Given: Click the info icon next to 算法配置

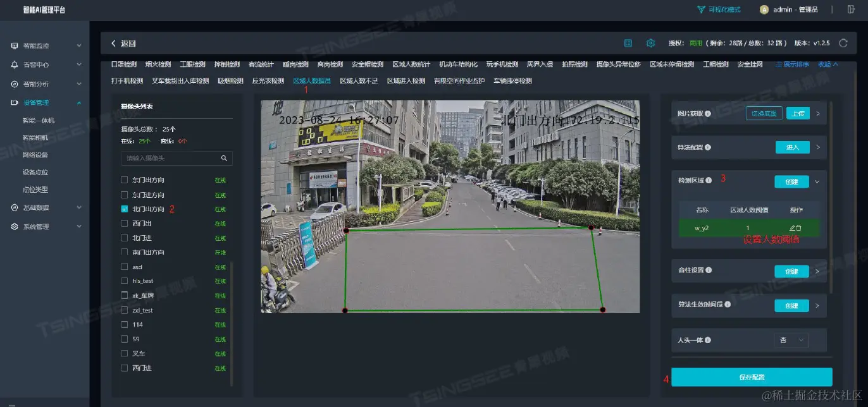Looking at the screenshot, I should [x=708, y=147].
